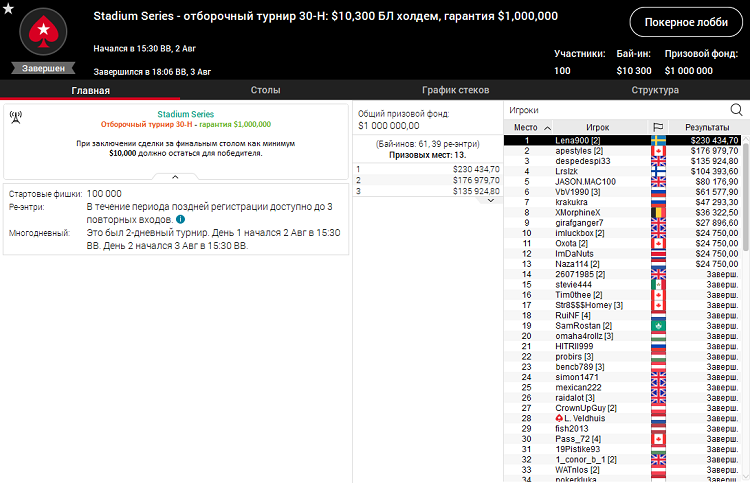Viewport: 750px width, 483px height.
Task: Select player row krakukra
Action: [622, 202]
